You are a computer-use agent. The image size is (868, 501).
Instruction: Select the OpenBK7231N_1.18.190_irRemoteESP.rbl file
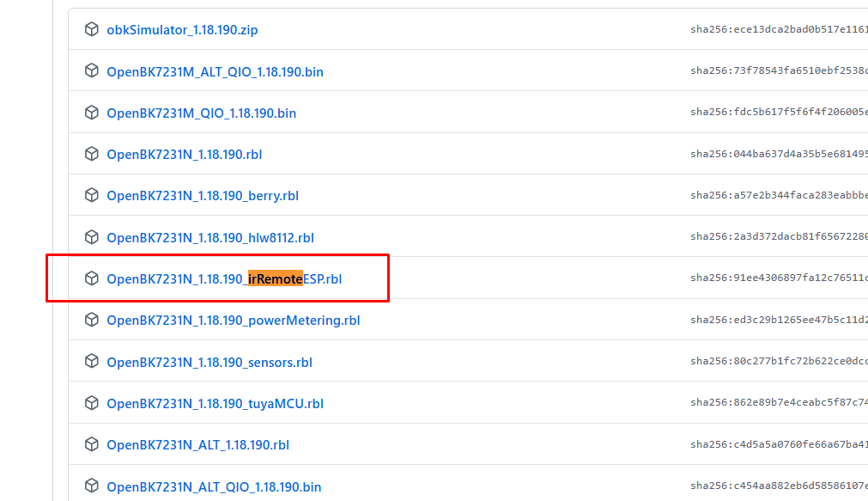[x=224, y=278]
